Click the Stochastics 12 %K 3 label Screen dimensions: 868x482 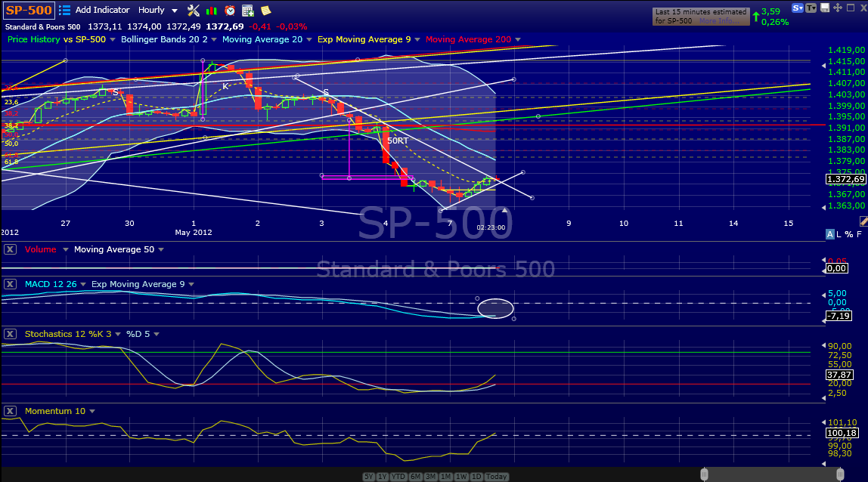(x=68, y=334)
